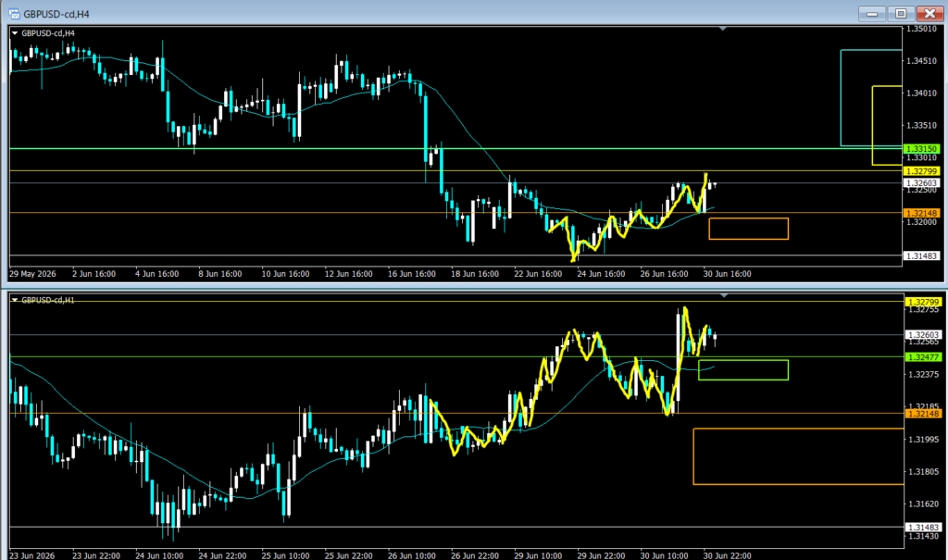This screenshot has height=560, width=948.
Task: Click the 25 Jun 22:00 time label
Action: click(349, 555)
